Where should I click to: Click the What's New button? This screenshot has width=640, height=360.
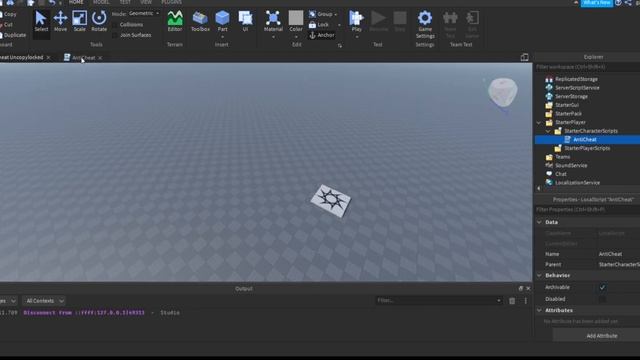(596, 2)
